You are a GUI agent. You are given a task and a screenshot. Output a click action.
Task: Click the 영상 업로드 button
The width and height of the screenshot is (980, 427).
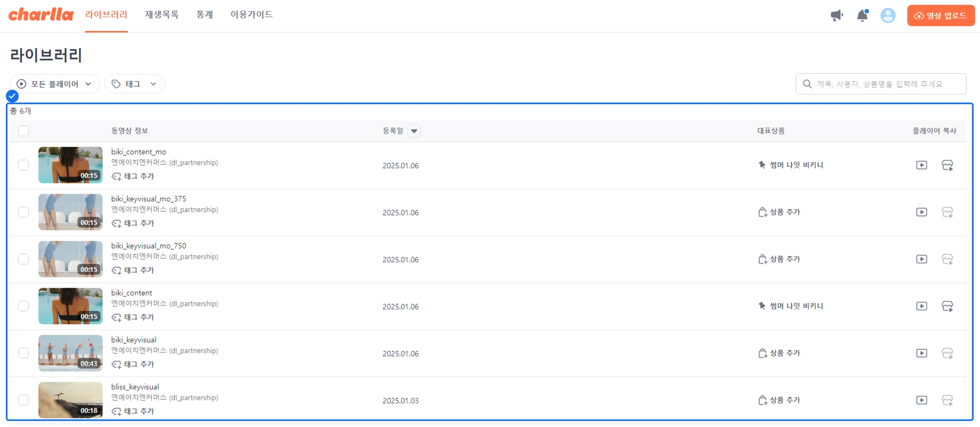(x=940, y=15)
